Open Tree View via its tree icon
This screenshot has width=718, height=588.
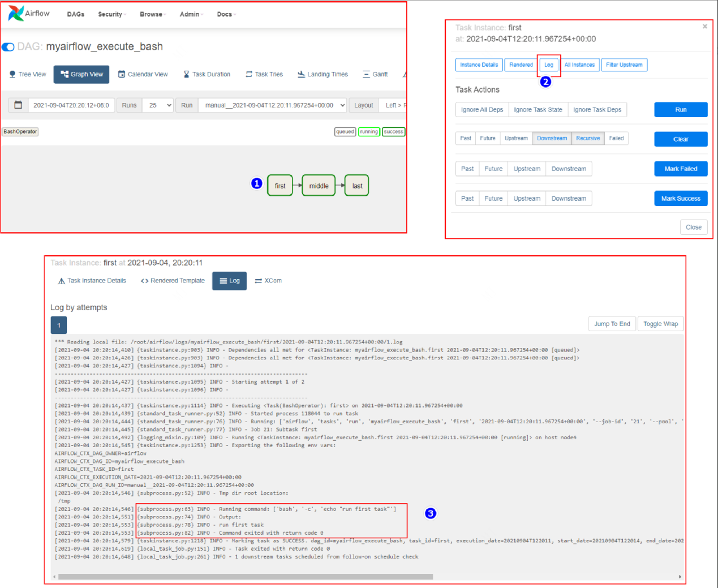coord(12,74)
